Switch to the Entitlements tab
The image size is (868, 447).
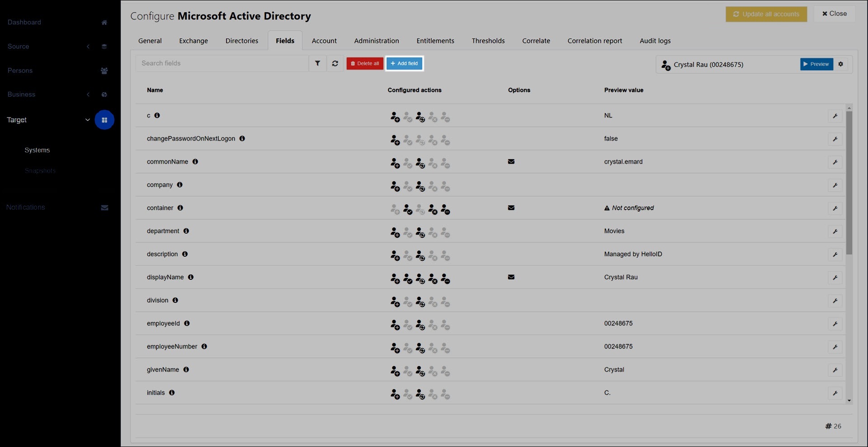point(435,41)
